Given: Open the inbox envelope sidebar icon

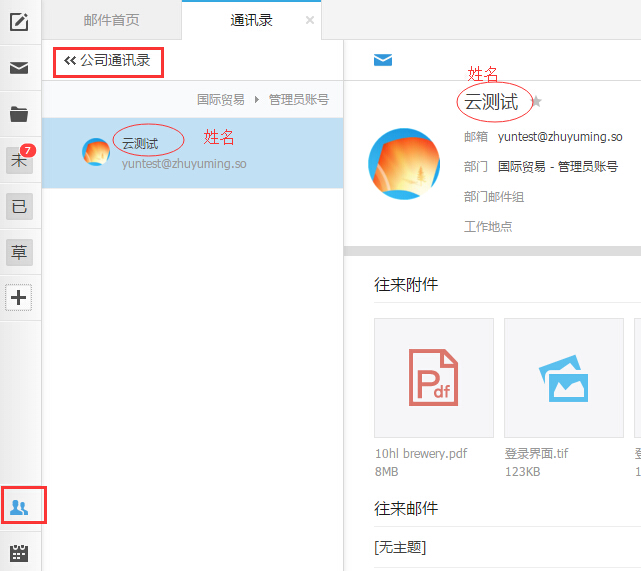Looking at the screenshot, I should (x=19, y=68).
